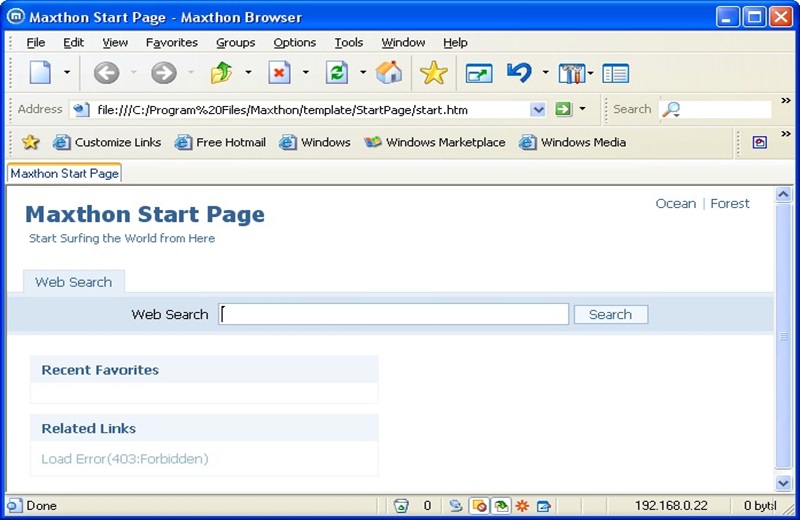Expand the links bar overflow chevron
The height and width of the screenshot is (520, 800).
pyautogui.click(x=786, y=134)
